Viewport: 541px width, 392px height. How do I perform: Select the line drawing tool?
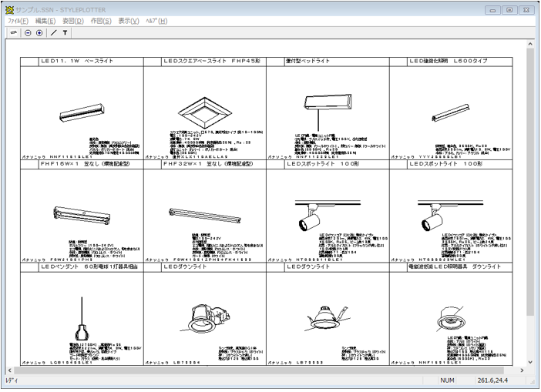(52, 33)
